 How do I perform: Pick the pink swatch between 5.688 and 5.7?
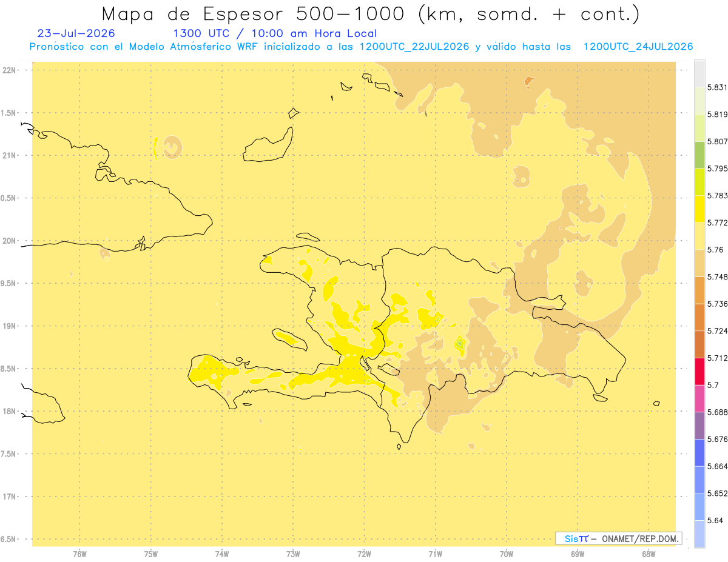click(699, 398)
